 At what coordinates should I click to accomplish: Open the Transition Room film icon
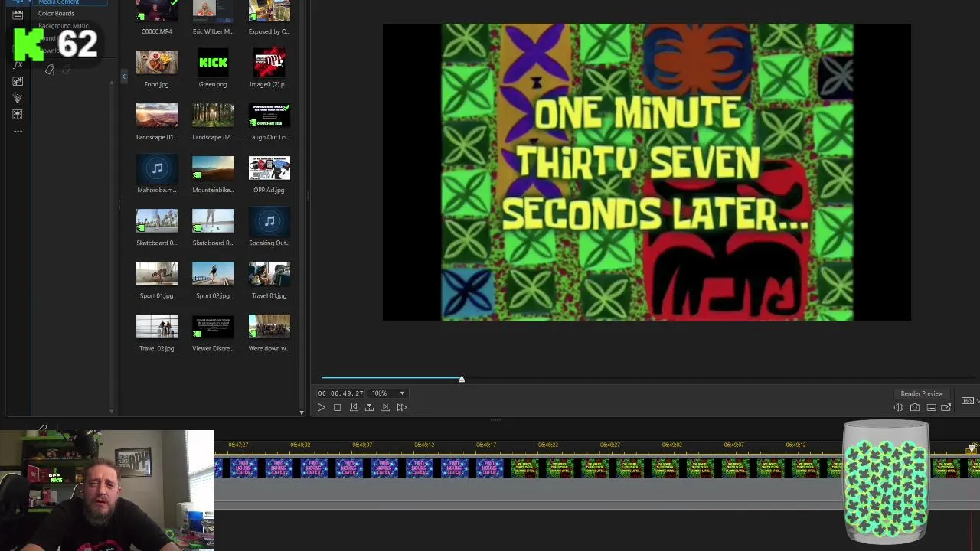pos(18,115)
